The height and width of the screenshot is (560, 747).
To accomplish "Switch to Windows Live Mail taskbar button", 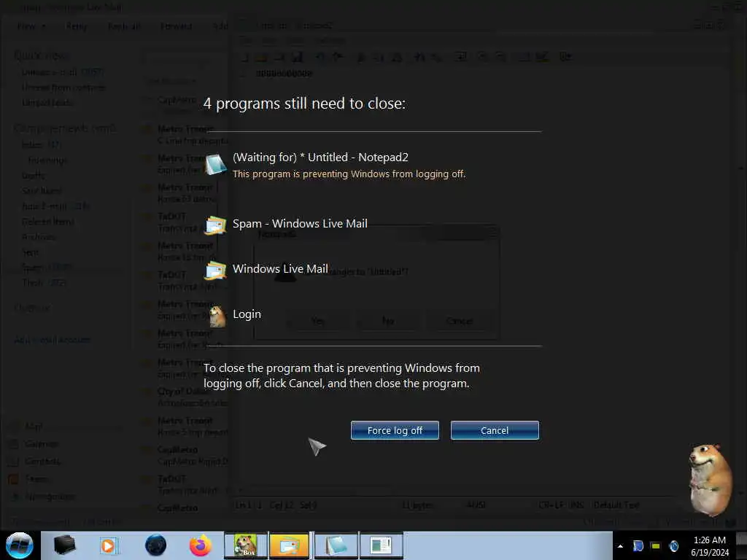I will [x=290, y=545].
